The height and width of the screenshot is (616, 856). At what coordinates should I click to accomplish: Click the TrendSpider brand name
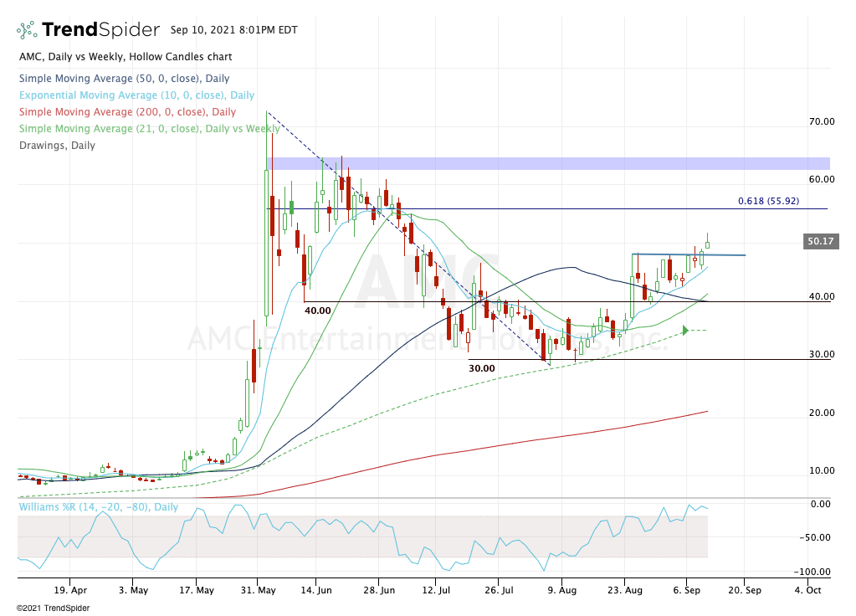(x=101, y=29)
